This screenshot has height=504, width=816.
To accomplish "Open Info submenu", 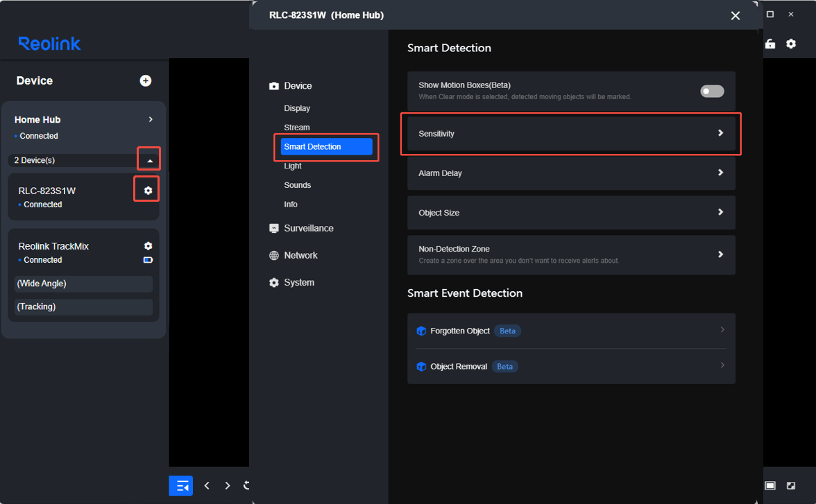I will (x=290, y=205).
